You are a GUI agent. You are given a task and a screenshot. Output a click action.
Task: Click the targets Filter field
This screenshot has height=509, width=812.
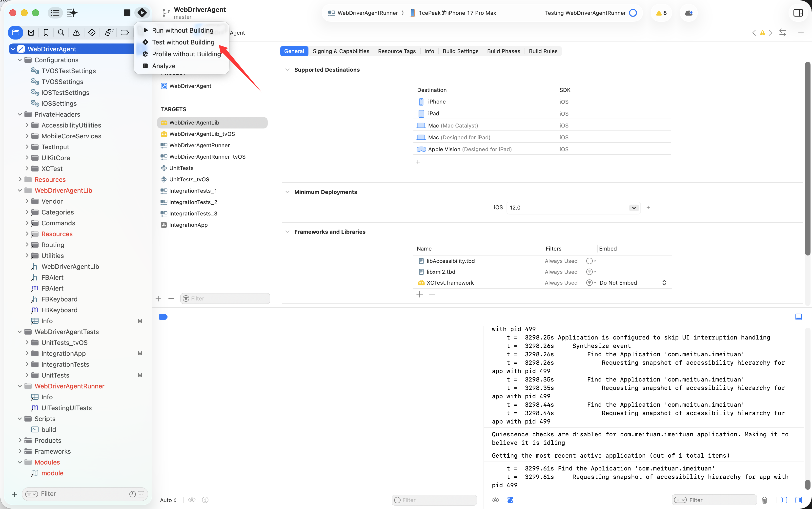pos(225,298)
